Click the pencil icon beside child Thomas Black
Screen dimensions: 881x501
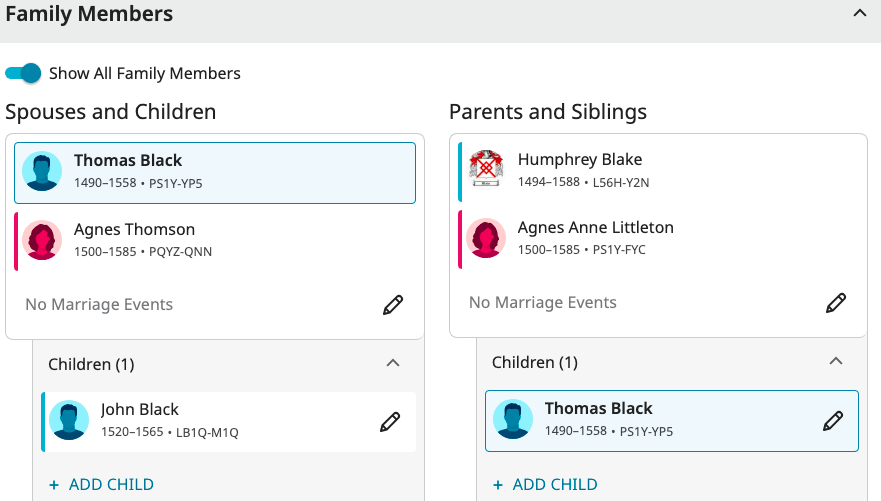coord(832,421)
